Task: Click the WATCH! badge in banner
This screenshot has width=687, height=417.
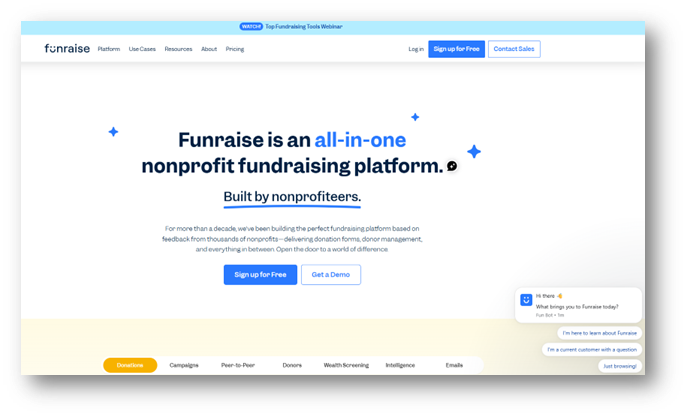Action: (x=251, y=27)
